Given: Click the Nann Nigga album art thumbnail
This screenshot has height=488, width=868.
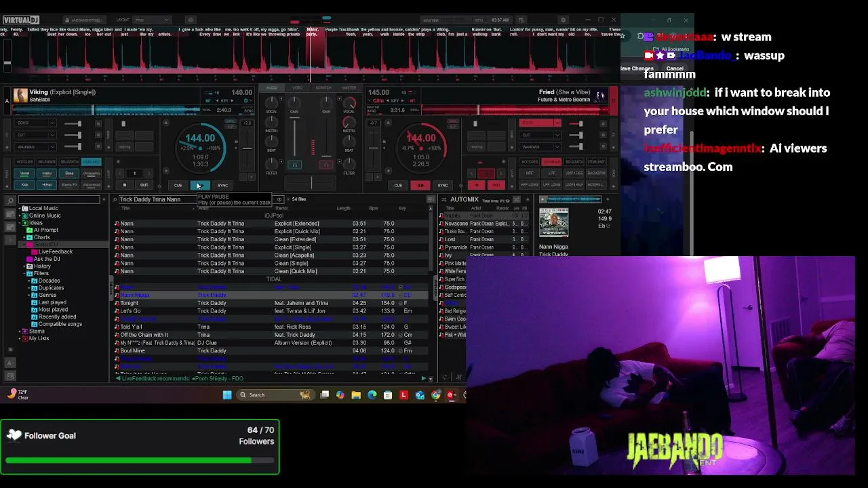Looking at the screenshot, I should (553, 222).
